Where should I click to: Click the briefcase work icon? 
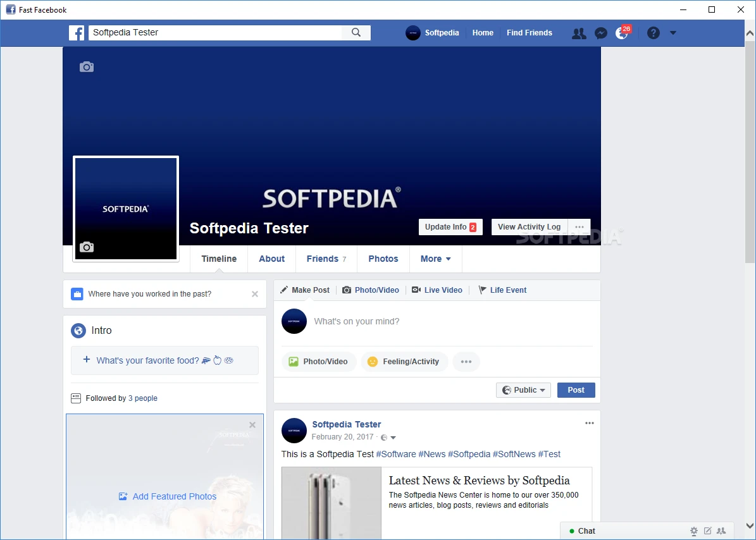point(77,294)
